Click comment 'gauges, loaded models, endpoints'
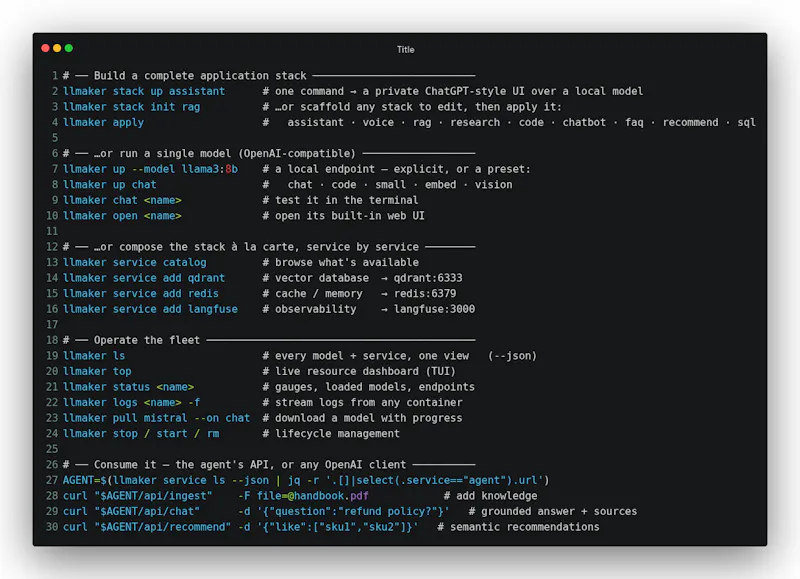The height and width of the screenshot is (579, 800). click(369, 387)
